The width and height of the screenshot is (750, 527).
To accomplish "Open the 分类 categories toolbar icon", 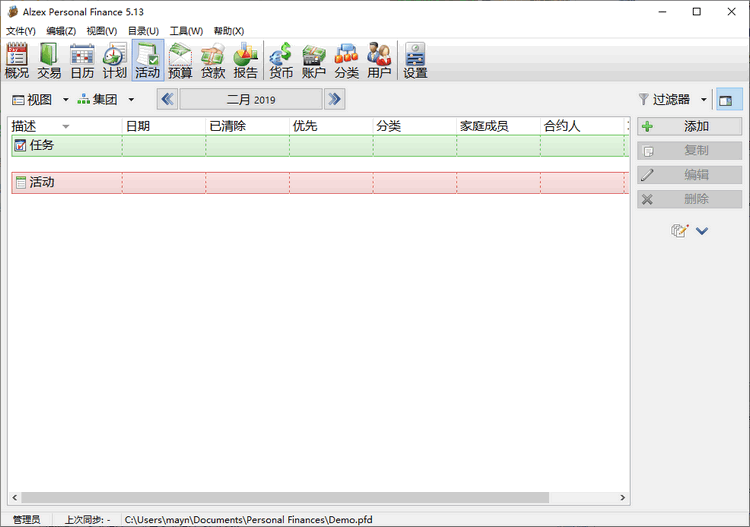I will coord(346,60).
